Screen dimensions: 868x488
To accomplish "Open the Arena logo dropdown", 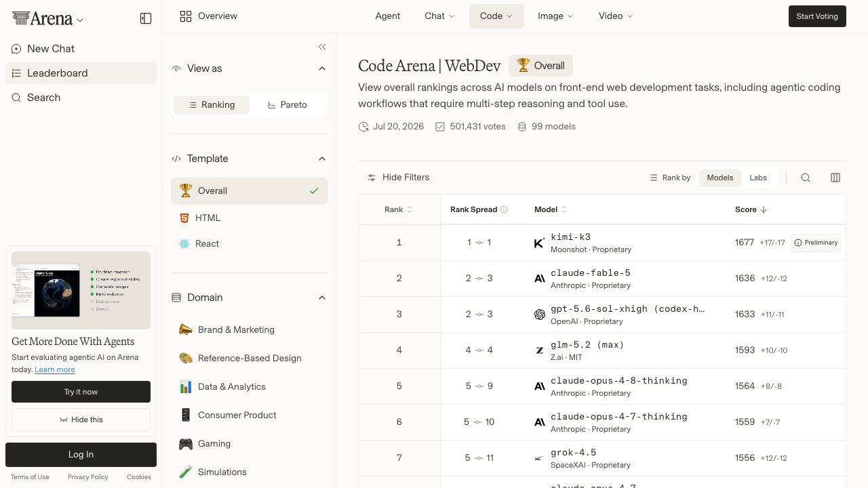I will (80, 20).
